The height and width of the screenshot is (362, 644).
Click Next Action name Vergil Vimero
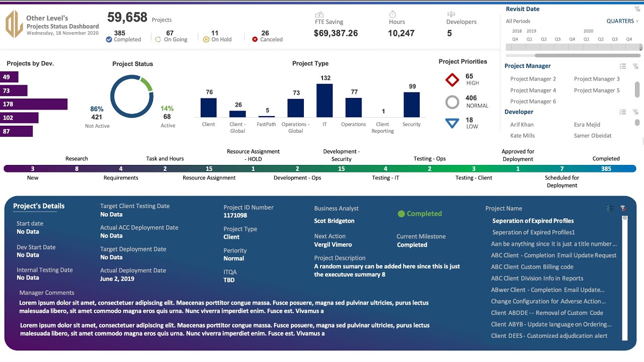(x=333, y=245)
